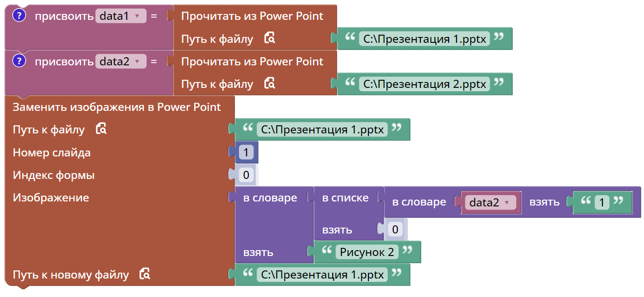This screenshot has width=644, height=297.
Task: Click help icon on data2 assign block
Action: [x=19, y=61]
